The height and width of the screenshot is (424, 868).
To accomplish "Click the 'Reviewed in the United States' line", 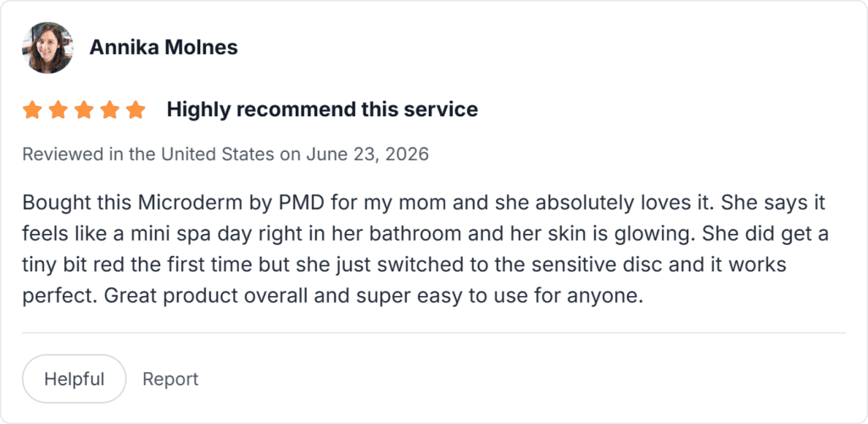I will (x=225, y=153).
